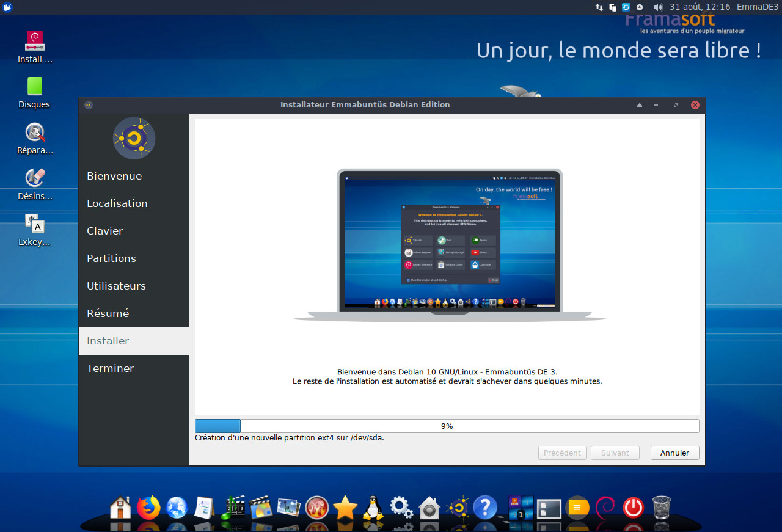
Task: Select the Clavier step in sidebar
Action: tap(134, 231)
